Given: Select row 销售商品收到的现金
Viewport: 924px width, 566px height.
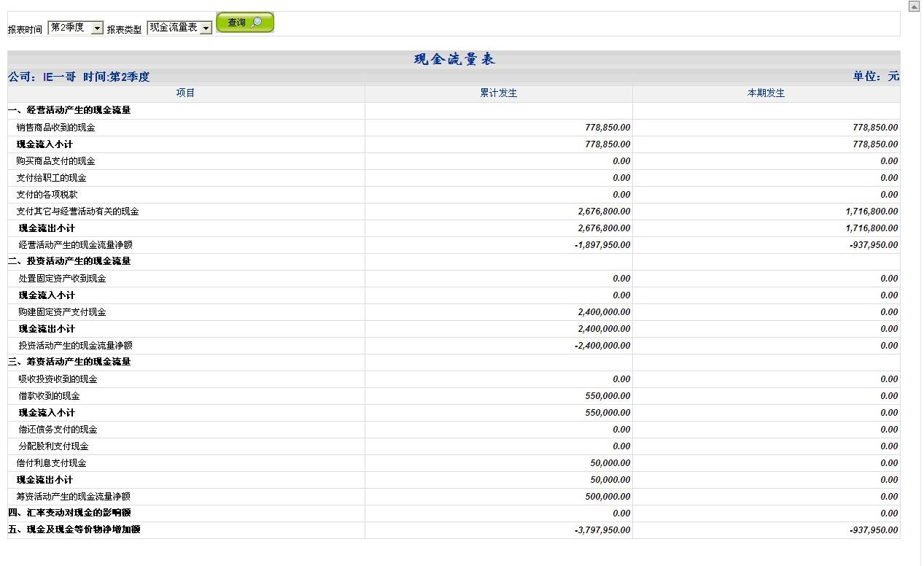Looking at the screenshot, I should (454, 128).
